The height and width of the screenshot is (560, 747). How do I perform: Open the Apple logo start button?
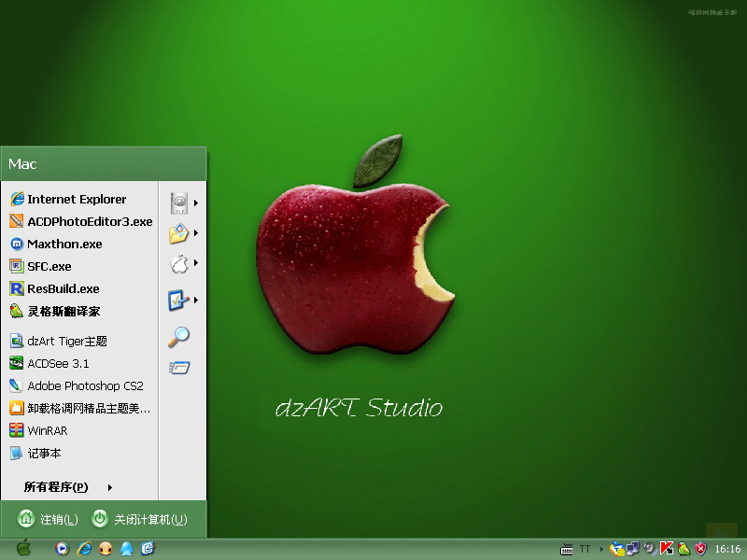click(23, 549)
